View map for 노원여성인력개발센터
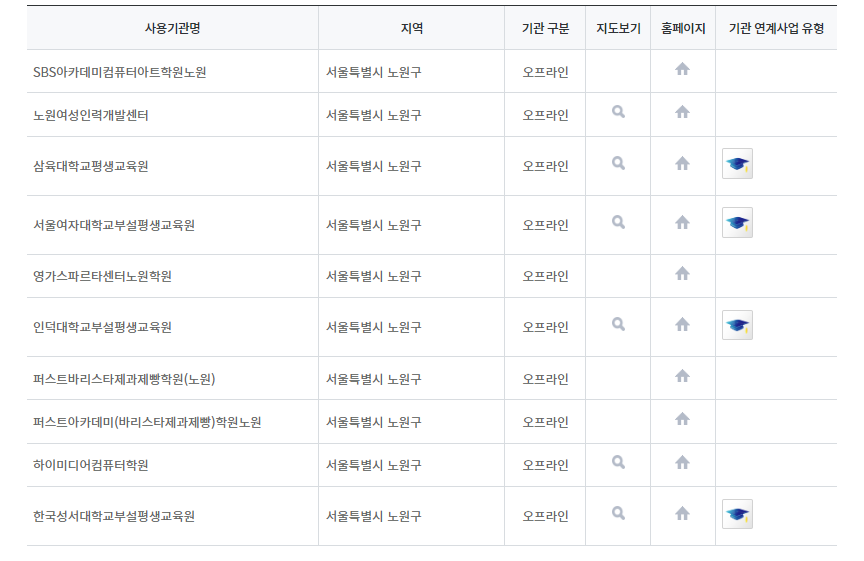This screenshot has width=864, height=561. 618,112
